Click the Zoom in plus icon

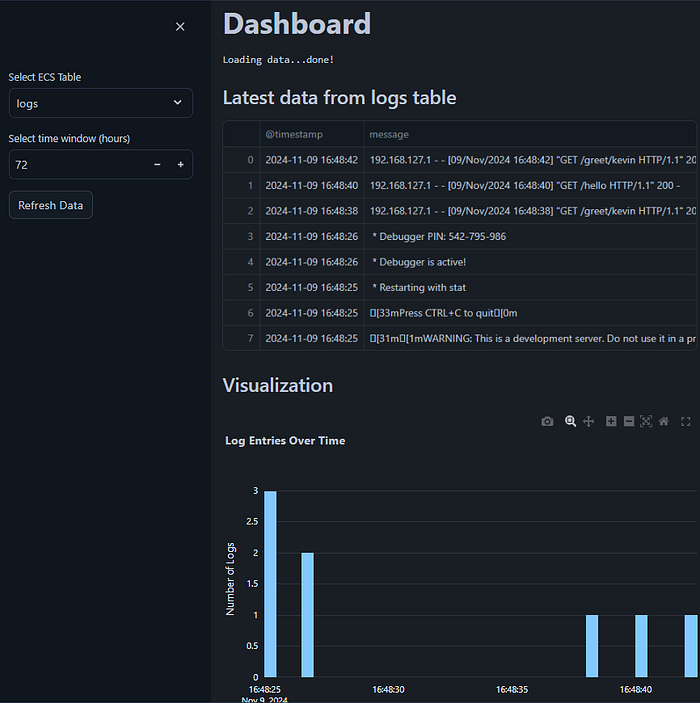tap(611, 422)
